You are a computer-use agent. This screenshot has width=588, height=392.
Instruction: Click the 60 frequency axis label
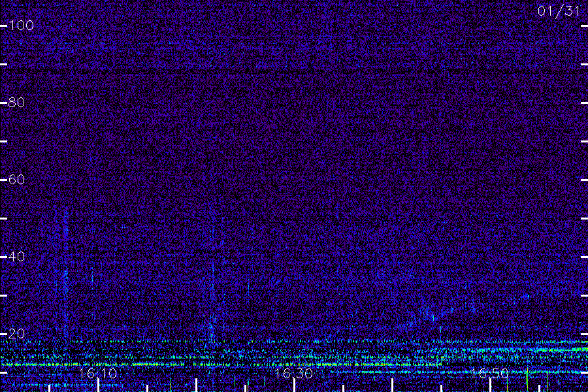pyautogui.click(x=16, y=179)
